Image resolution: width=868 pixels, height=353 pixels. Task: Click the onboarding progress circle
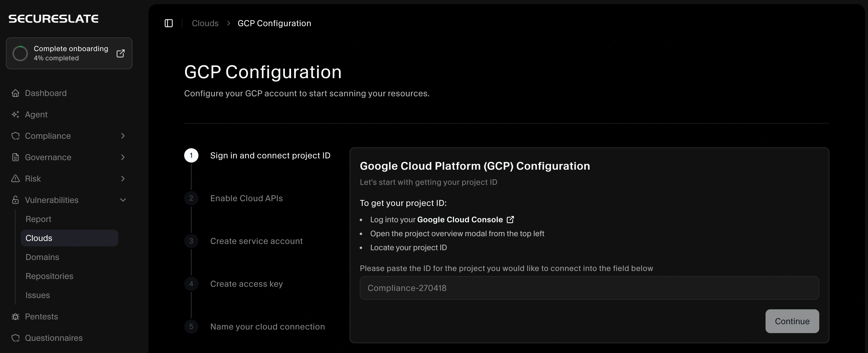tap(20, 53)
